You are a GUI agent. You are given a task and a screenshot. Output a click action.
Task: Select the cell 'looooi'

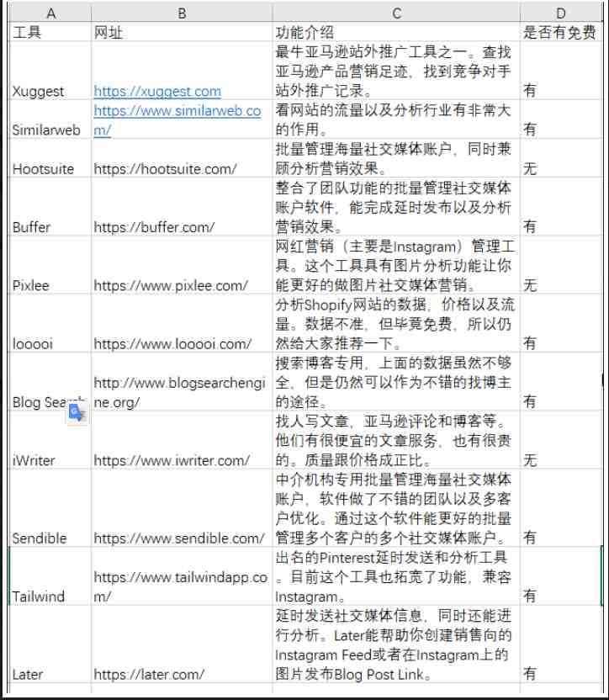pos(50,323)
